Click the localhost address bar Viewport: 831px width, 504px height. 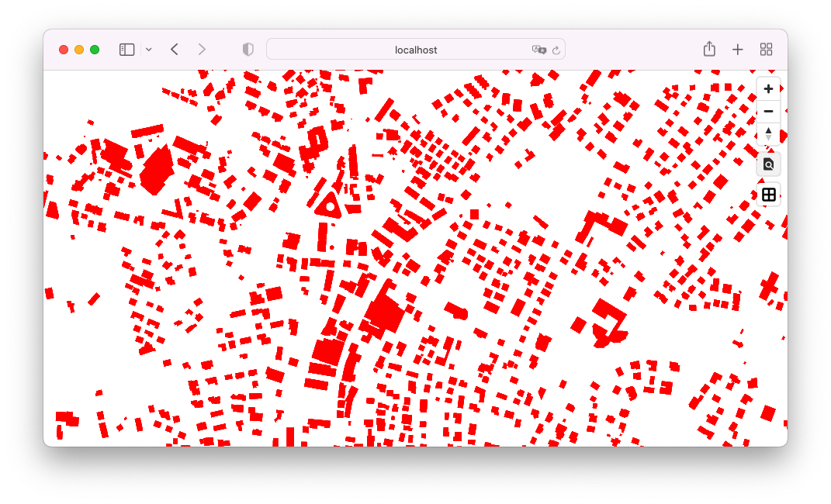coord(416,49)
